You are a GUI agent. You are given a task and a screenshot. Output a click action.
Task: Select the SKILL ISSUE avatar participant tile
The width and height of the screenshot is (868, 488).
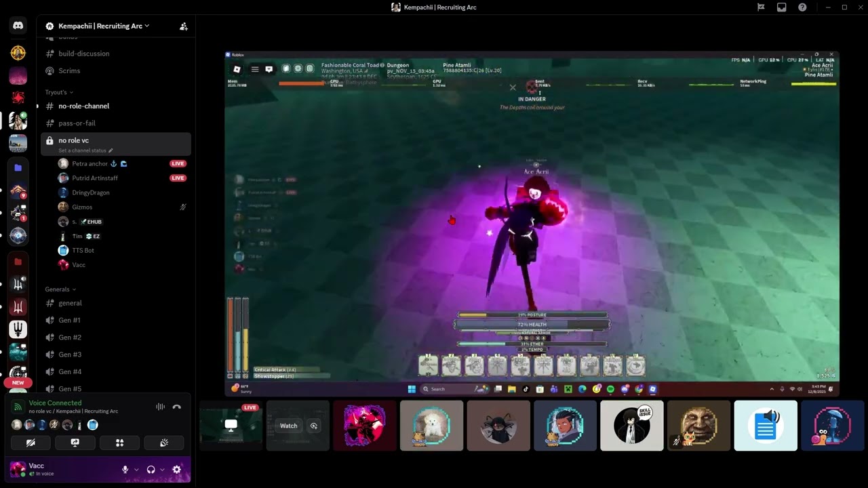[632, 426]
